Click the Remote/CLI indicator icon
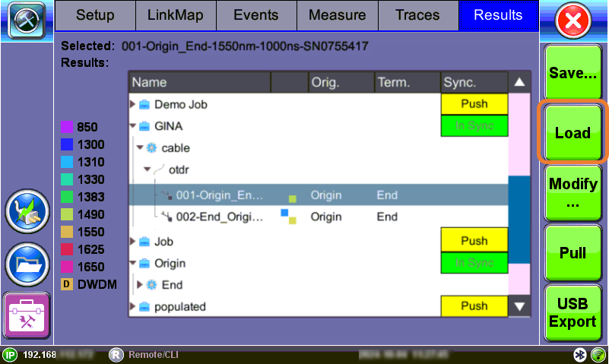The width and height of the screenshot is (609, 364). (116, 355)
